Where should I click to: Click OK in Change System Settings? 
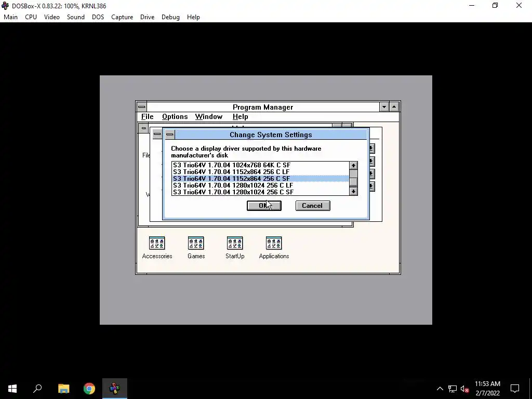tap(264, 206)
